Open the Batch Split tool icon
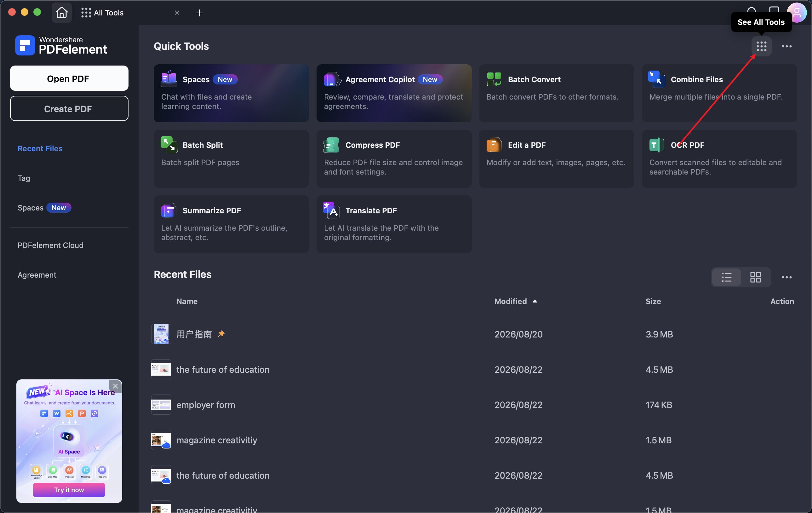The width and height of the screenshot is (812, 513). point(169,144)
